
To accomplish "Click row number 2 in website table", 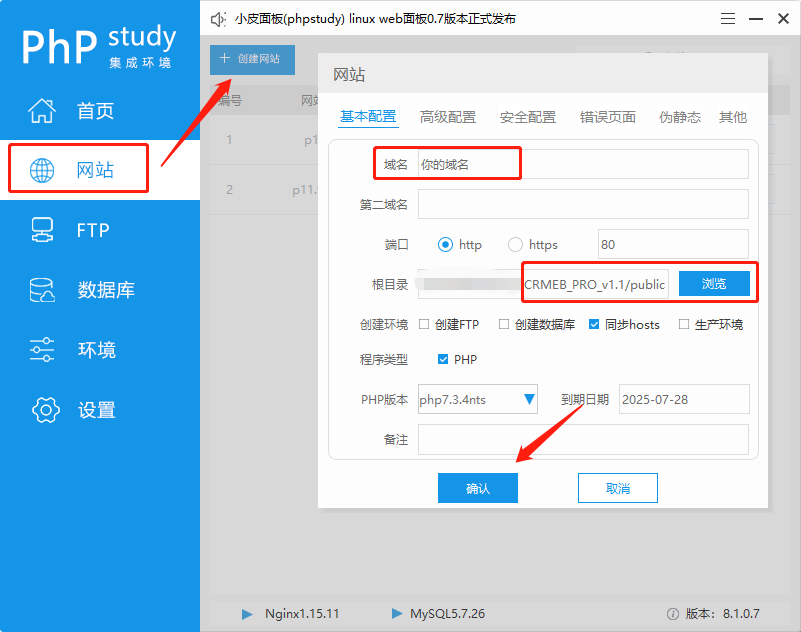I will [x=229, y=190].
